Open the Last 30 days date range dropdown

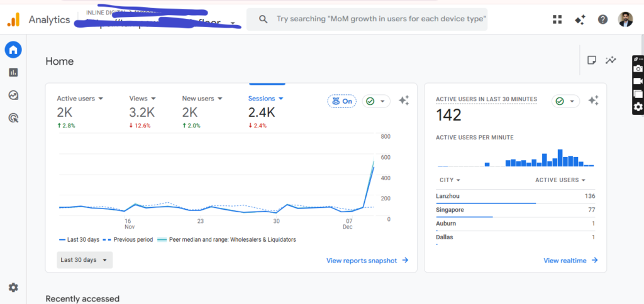coord(85,259)
